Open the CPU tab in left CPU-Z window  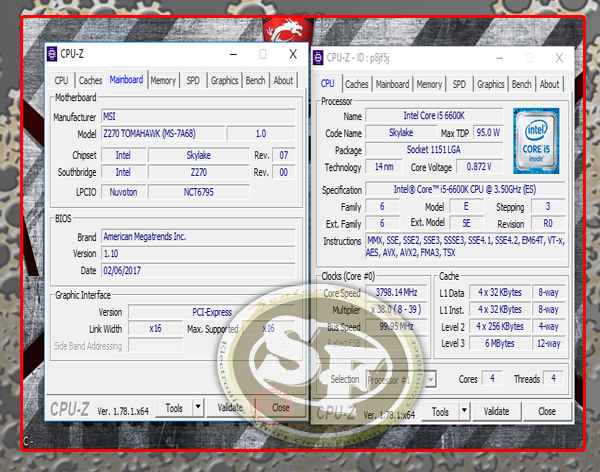click(x=61, y=80)
